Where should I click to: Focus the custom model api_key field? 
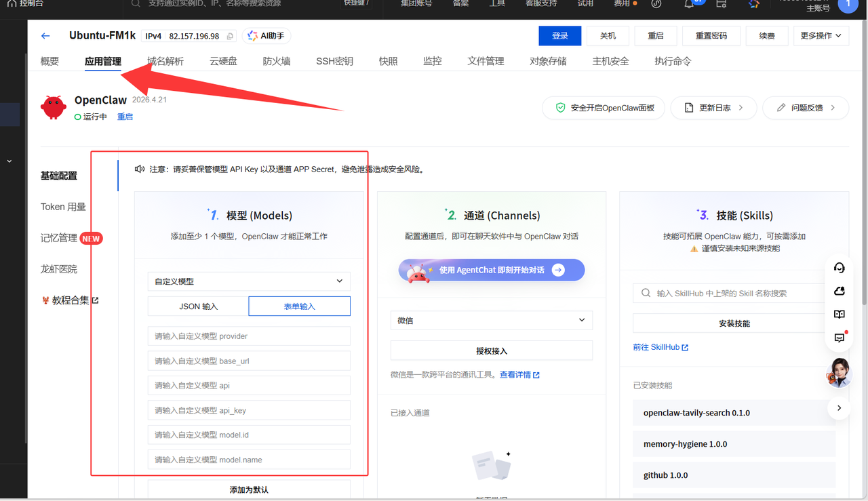click(249, 410)
